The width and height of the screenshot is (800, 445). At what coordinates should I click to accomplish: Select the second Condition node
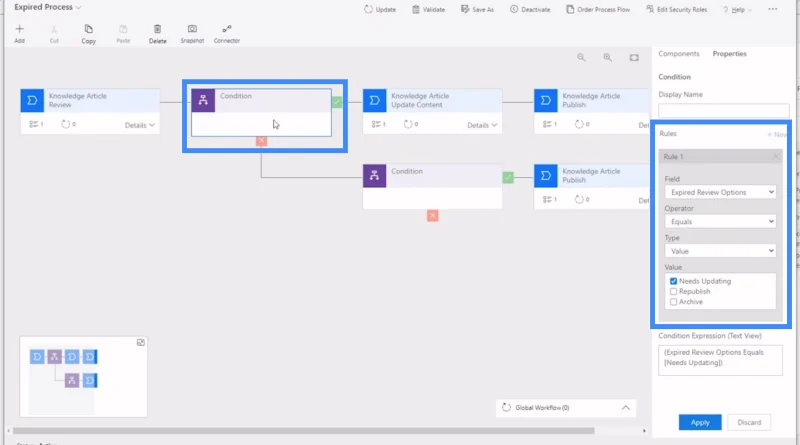(x=432, y=186)
